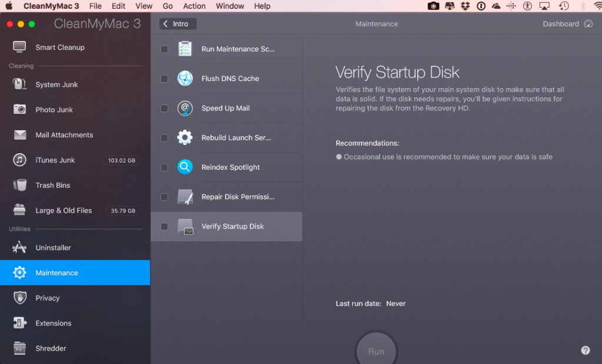Open accessibility menu bar icon
The image size is (602, 364).
527,6
